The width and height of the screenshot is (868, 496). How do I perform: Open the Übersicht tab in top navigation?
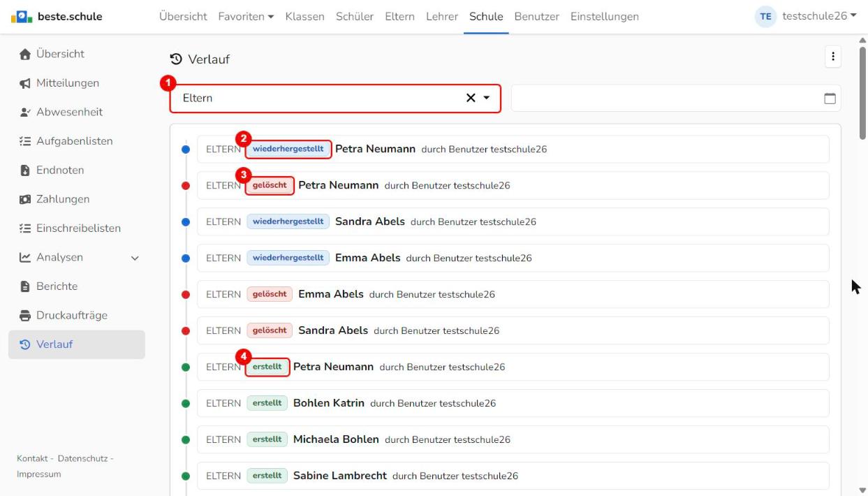click(x=183, y=16)
